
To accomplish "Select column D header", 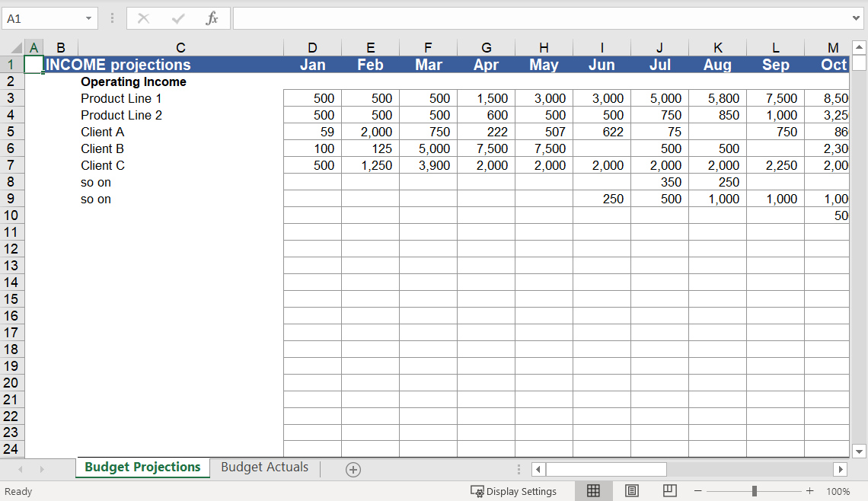I will click(312, 48).
